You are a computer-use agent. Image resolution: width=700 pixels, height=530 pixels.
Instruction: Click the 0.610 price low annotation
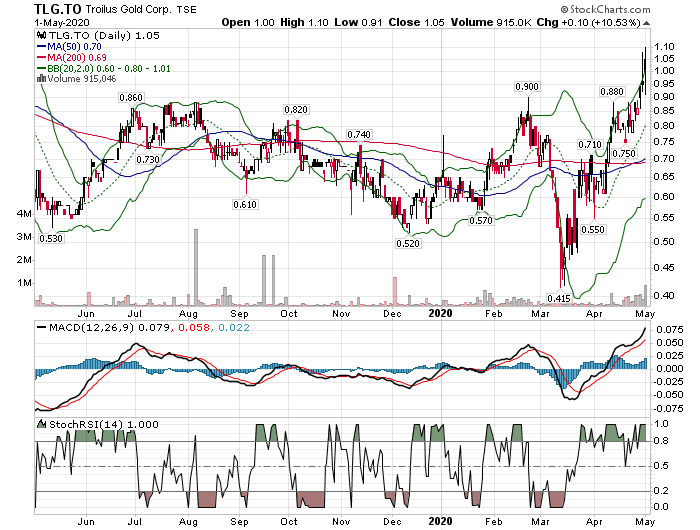click(x=245, y=204)
